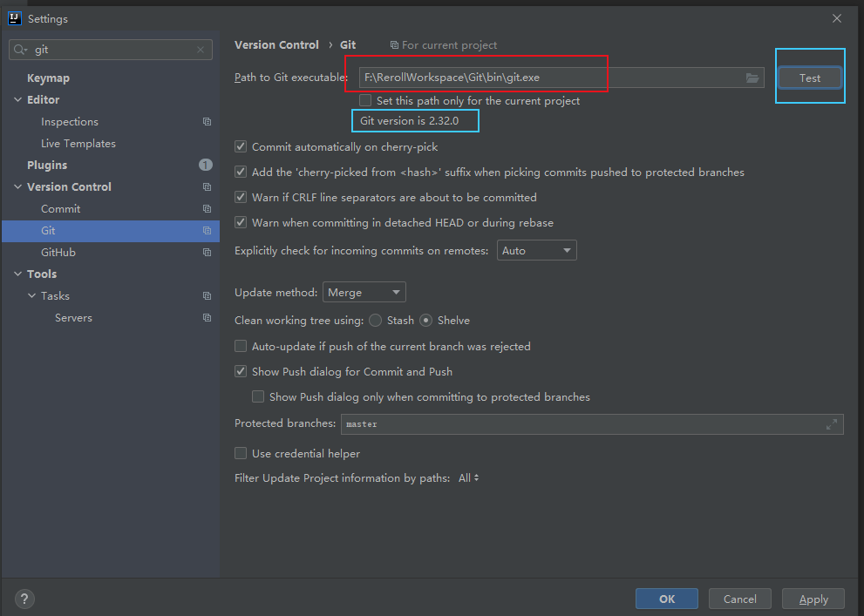Click the browse folder icon in Git path field
The height and width of the screenshot is (616, 864).
752,78
